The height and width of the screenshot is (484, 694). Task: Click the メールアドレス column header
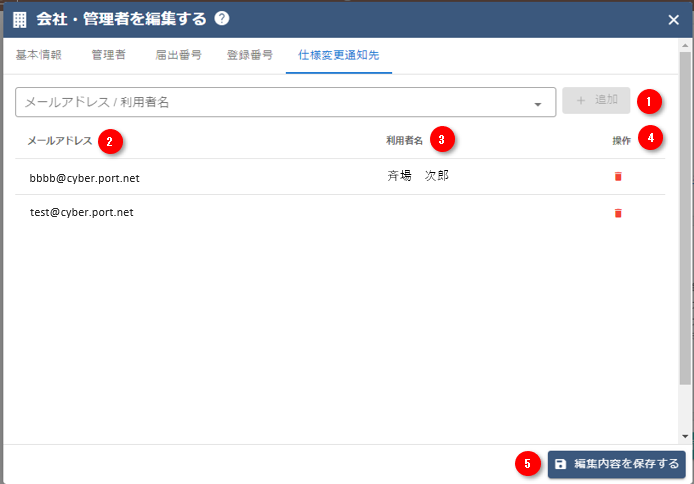click(60, 141)
